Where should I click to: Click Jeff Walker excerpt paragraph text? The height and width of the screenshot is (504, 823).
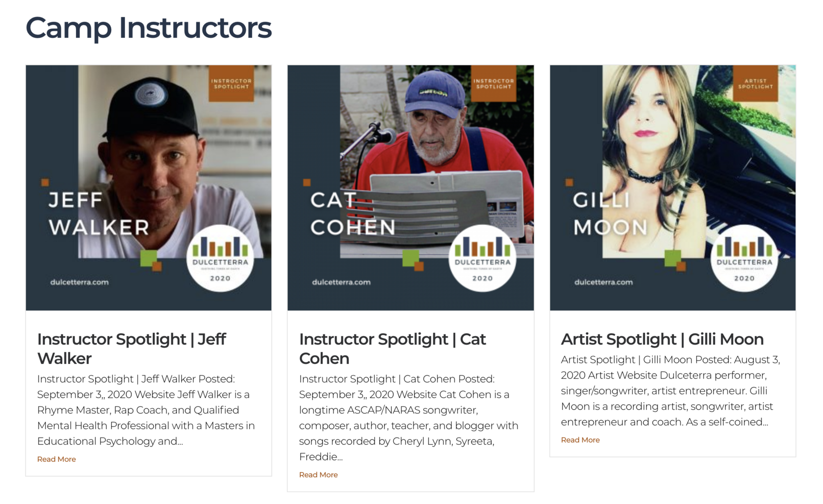146,410
